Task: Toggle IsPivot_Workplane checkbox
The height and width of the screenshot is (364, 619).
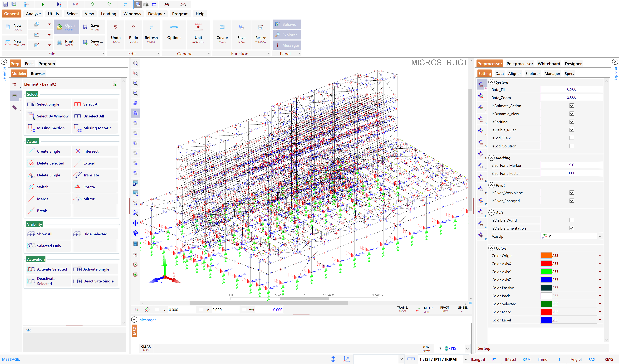Action: click(572, 193)
